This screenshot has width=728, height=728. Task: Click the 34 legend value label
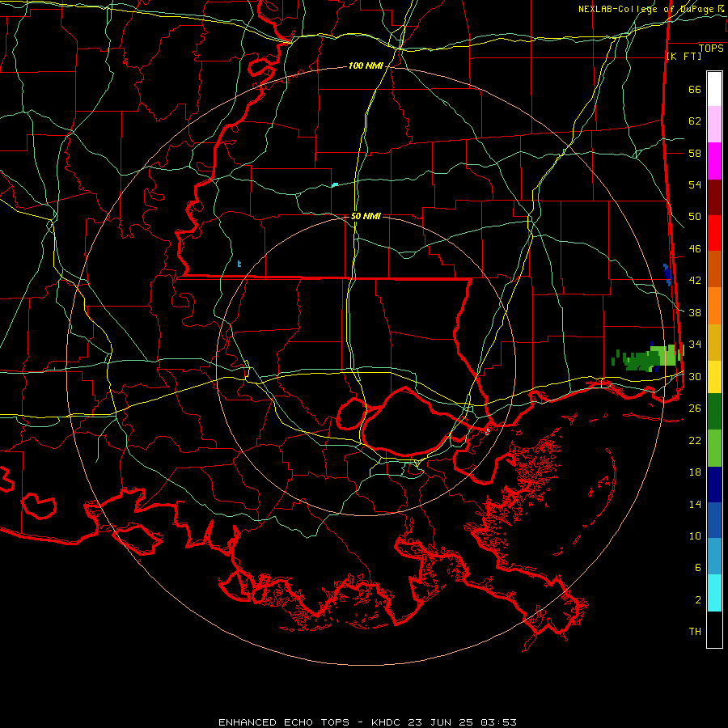[x=695, y=345]
